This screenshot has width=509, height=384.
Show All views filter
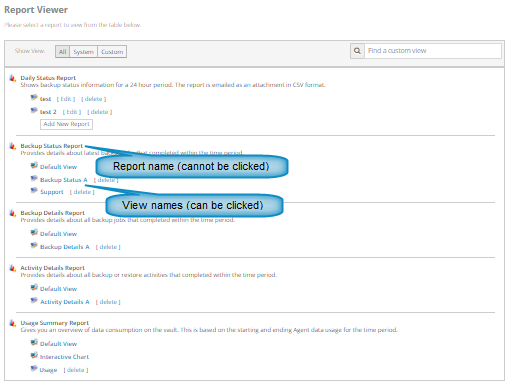tap(62, 52)
